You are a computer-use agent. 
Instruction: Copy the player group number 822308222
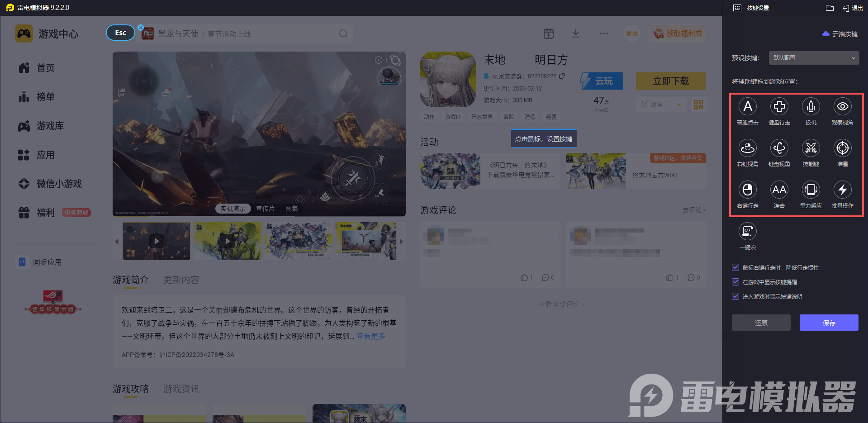pyautogui.click(x=562, y=76)
